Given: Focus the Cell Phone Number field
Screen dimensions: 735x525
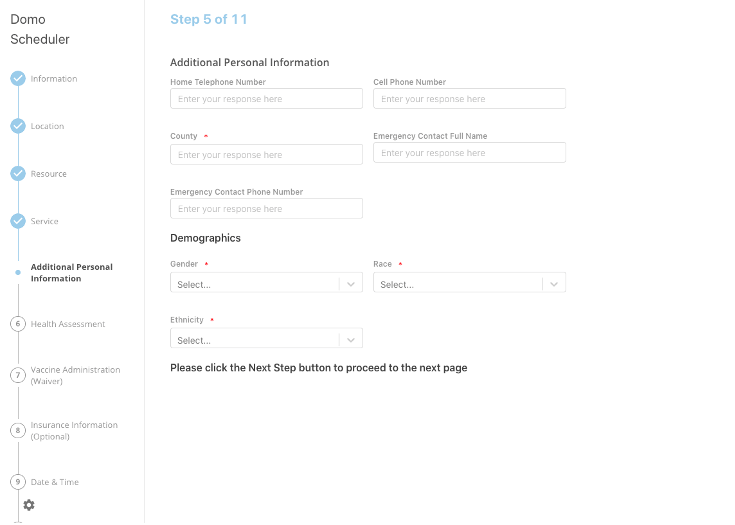Looking at the screenshot, I should point(469,98).
